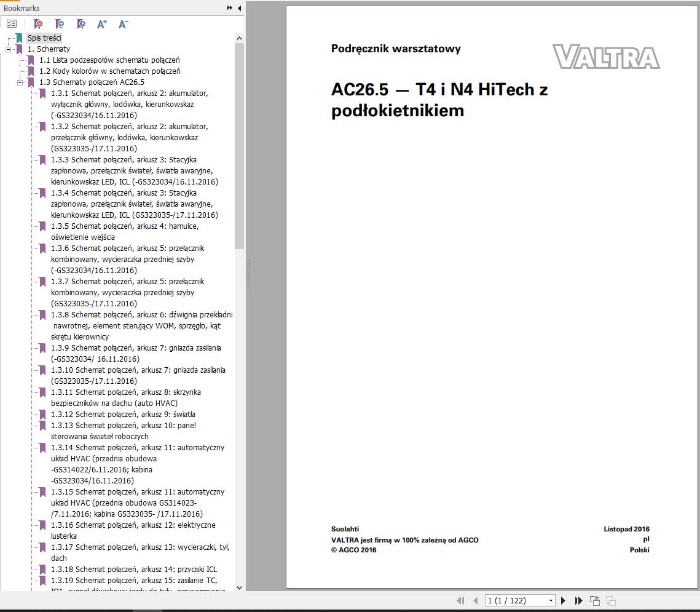Click the previous view icon
This screenshot has width=700, height=612.
click(595, 601)
